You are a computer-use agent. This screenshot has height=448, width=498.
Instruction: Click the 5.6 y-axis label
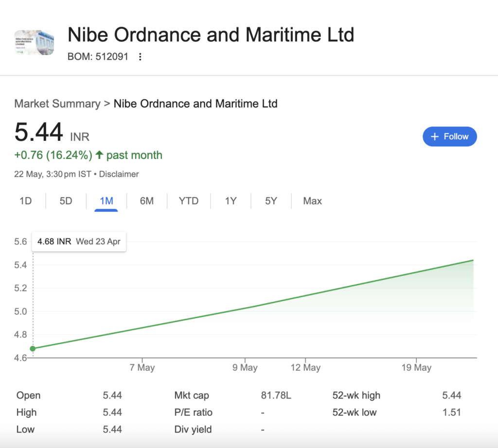click(20, 242)
